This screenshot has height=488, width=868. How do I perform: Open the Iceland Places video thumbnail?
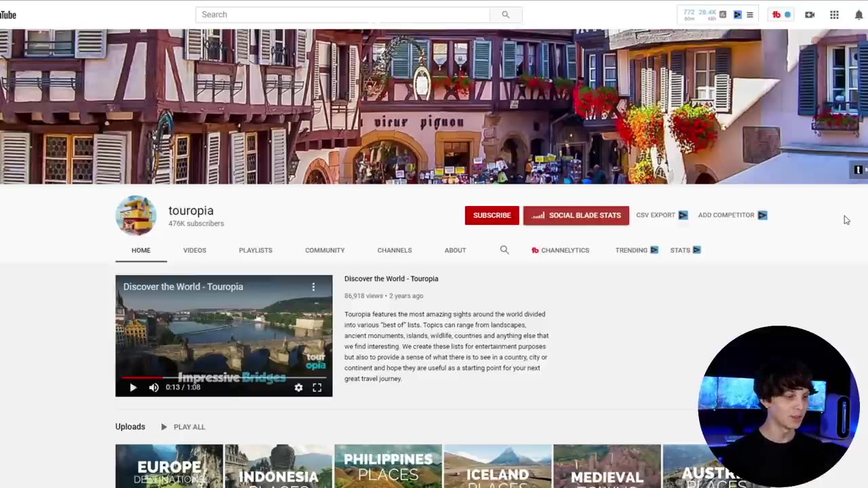click(x=498, y=466)
